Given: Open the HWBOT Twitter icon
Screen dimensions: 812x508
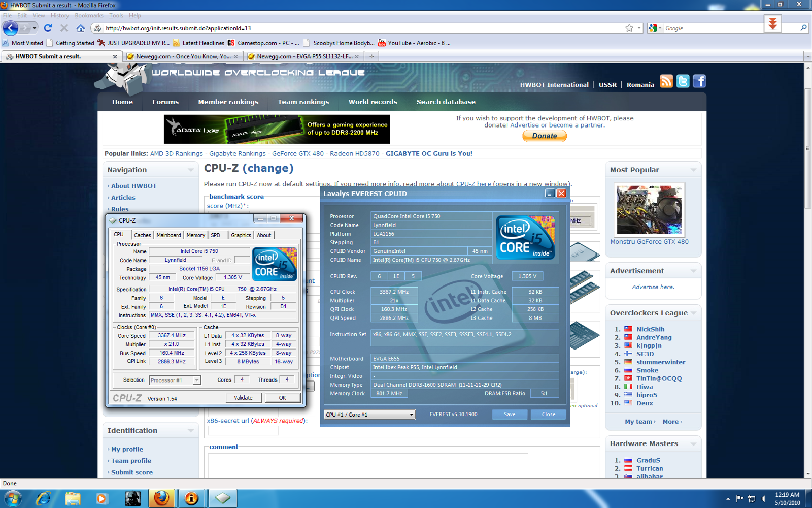Looking at the screenshot, I should click(683, 81).
